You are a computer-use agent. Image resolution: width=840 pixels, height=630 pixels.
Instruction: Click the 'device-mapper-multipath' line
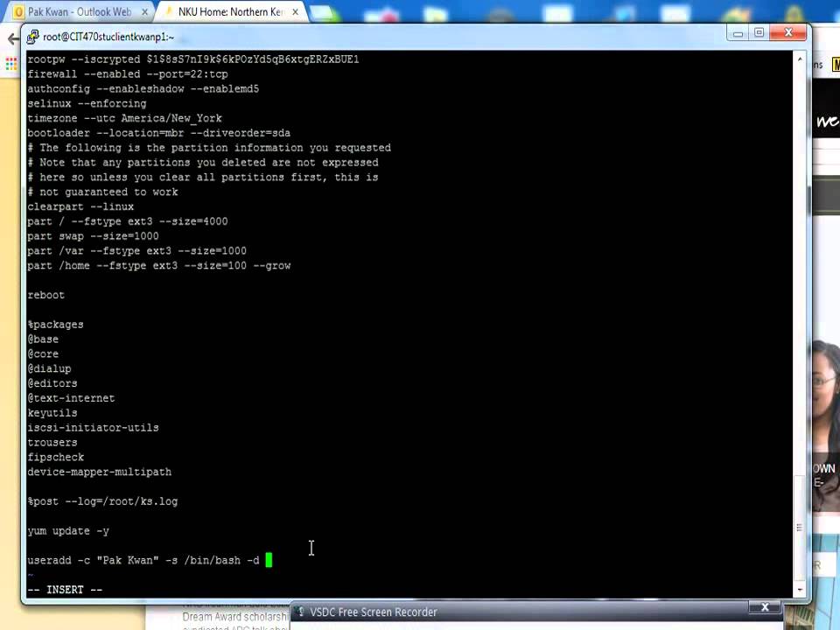pos(100,472)
